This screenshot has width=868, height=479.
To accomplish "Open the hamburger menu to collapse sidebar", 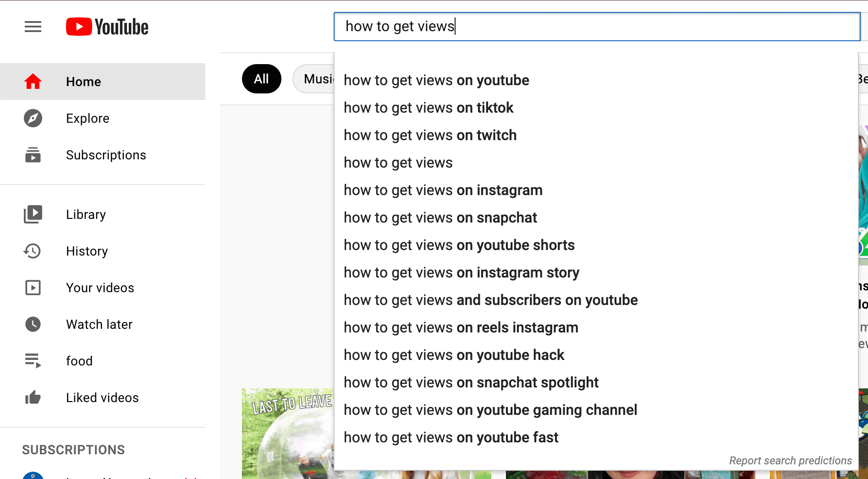I will [x=33, y=27].
